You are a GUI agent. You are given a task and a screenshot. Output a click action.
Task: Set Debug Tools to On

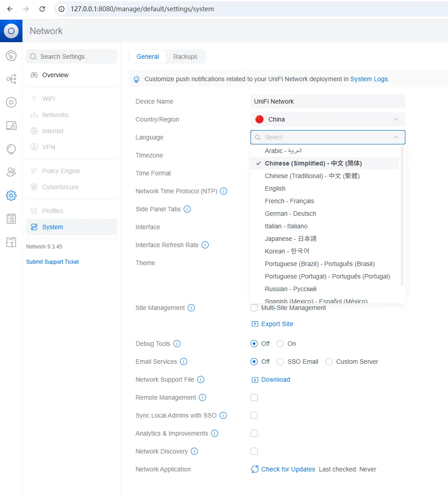tap(280, 344)
